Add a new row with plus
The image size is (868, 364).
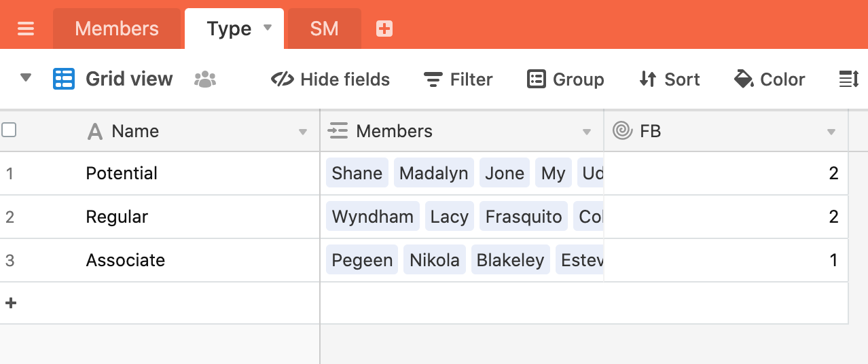point(11,303)
